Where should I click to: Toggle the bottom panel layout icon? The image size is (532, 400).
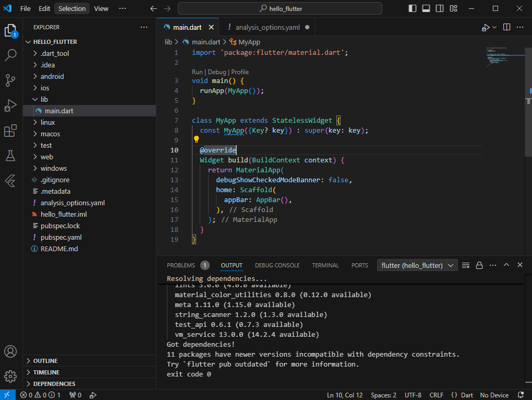pyautogui.click(x=426, y=8)
